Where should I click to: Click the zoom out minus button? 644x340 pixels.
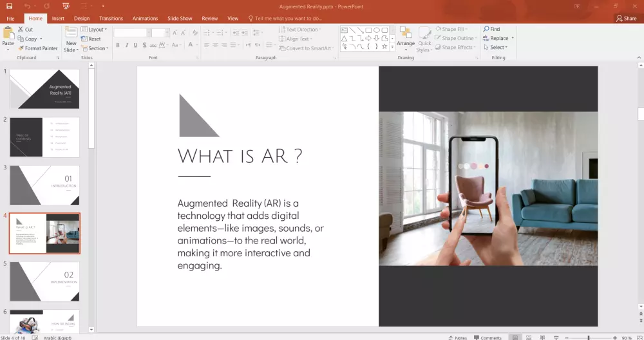[x=567, y=337]
